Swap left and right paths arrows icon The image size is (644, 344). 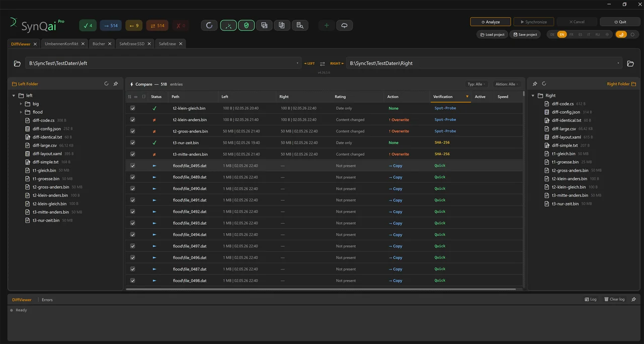[323, 63]
